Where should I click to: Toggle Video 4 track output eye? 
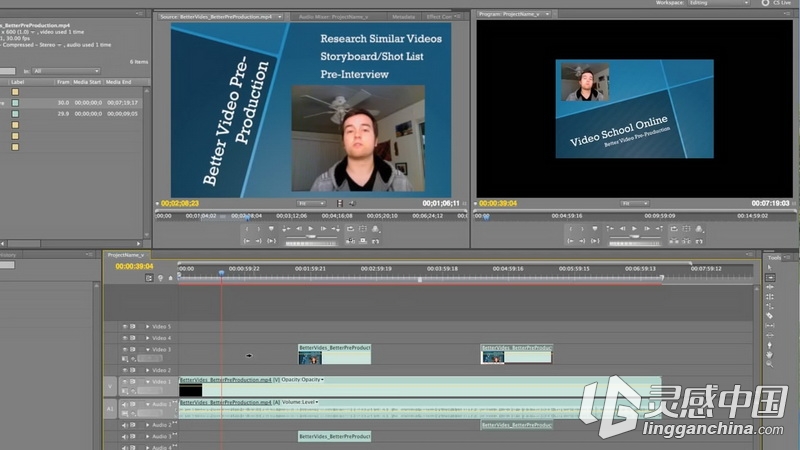pos(124,338)
